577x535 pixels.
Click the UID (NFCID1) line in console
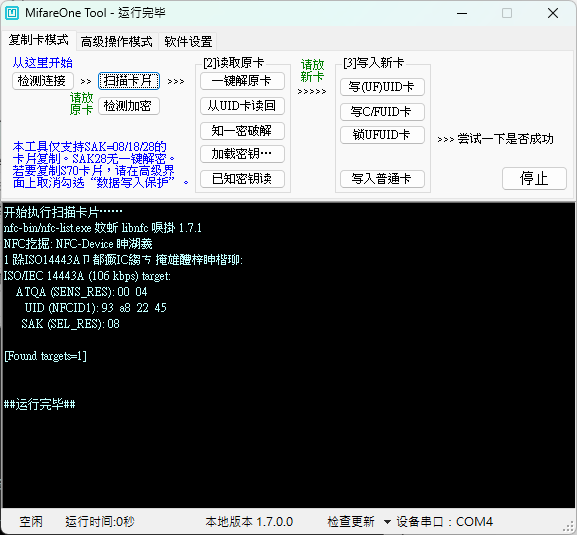click(x=96, y=308)
